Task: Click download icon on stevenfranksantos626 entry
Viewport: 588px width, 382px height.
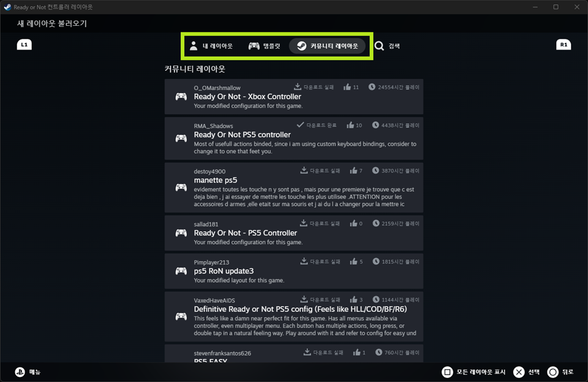Action: point(307,352)
